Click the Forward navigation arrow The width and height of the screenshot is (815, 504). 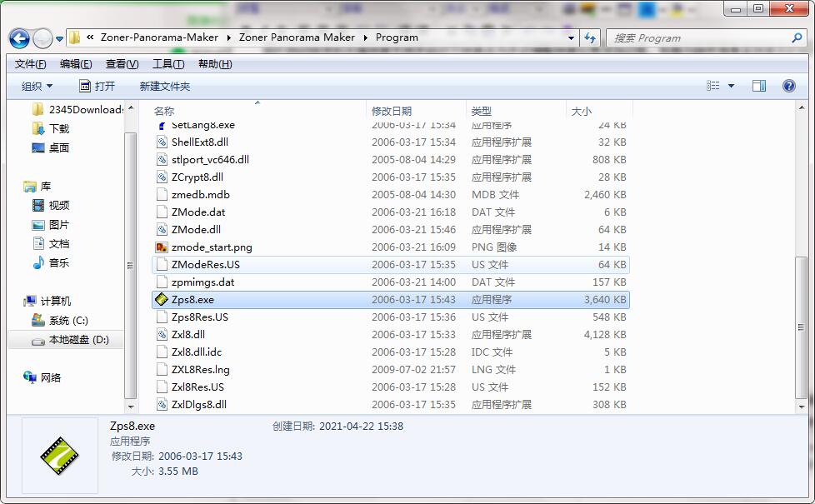[x=42, y=38]
